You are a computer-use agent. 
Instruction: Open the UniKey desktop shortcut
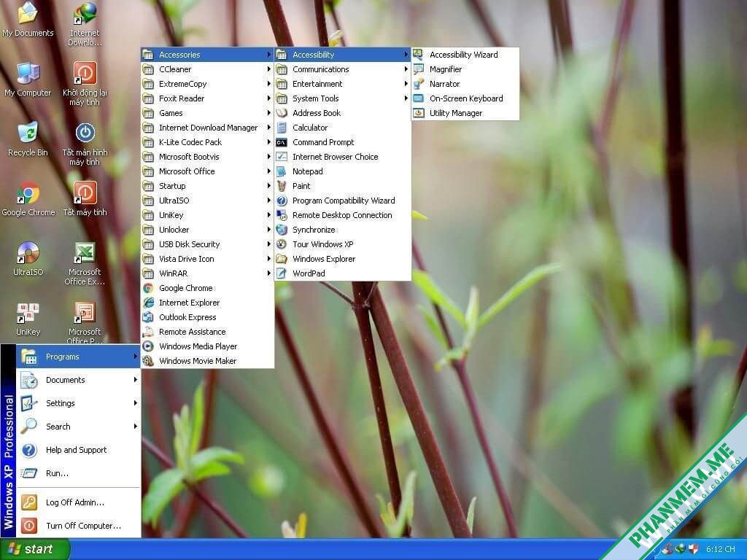(28, 318)
